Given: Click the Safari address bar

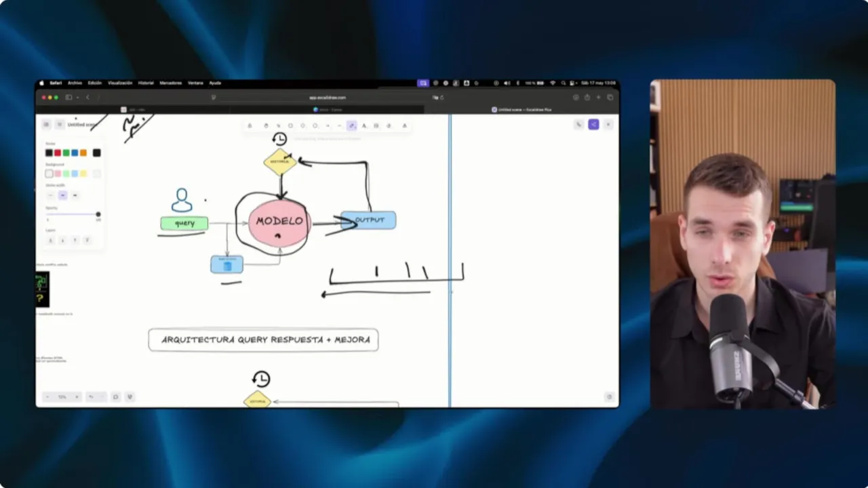Looking at the screenshot, I should coord(328,97).
